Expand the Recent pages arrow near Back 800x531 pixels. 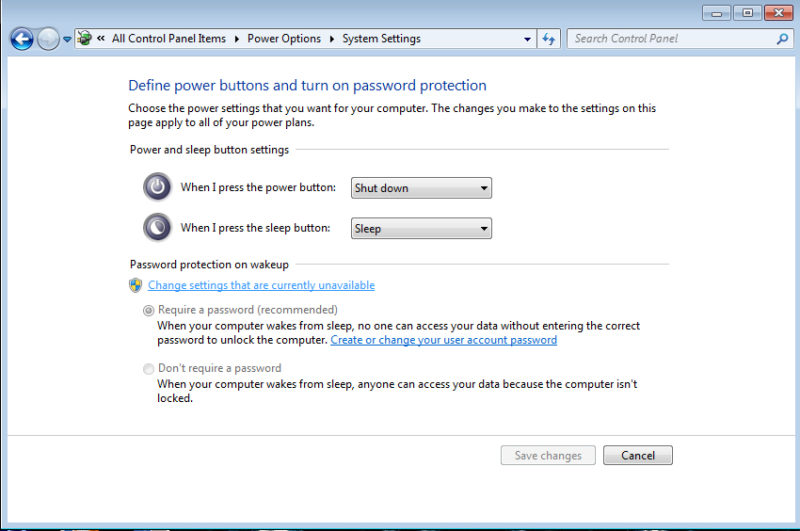tap(67, 39)
